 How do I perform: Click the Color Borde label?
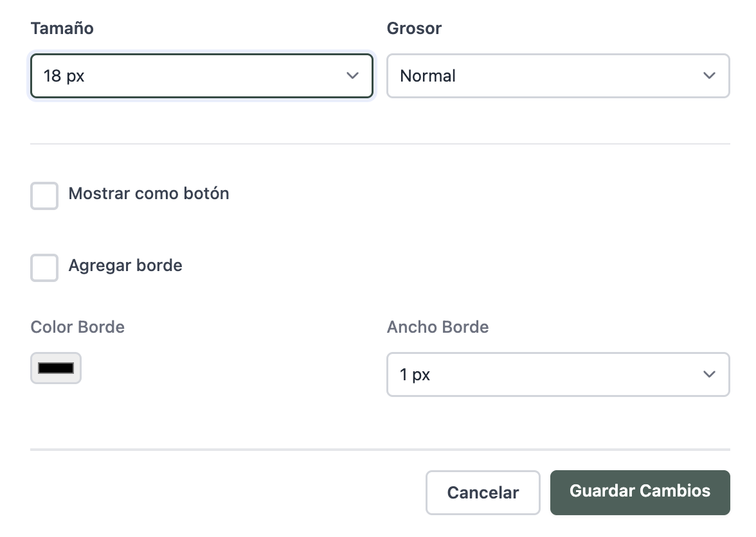[x=77, y=327]
